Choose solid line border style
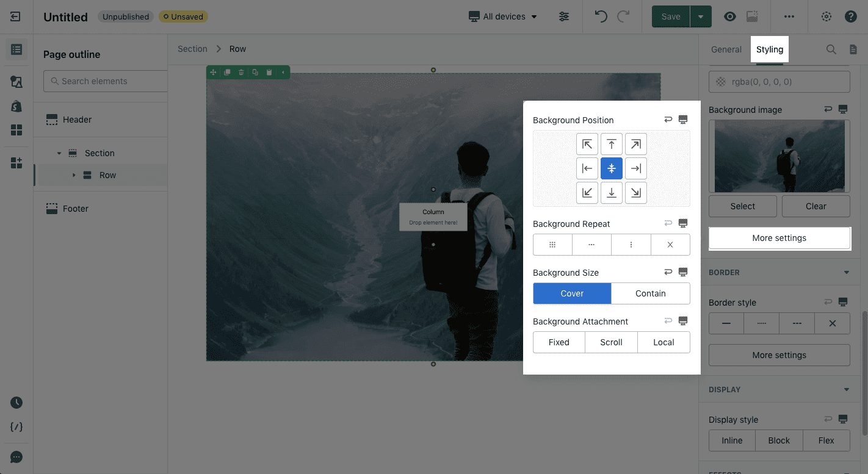The height and width of the screenshot is (474, 868). (x=726, y=323)
